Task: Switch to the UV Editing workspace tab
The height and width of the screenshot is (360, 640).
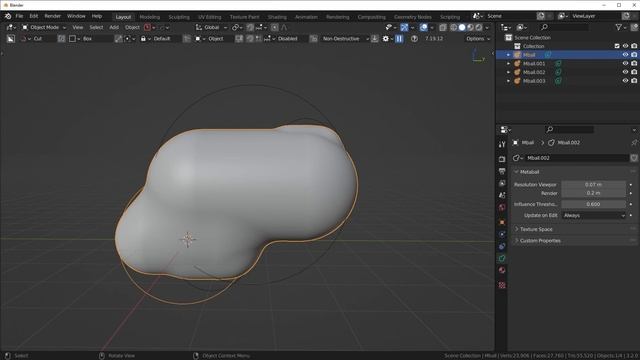Action: pos(209,17)
